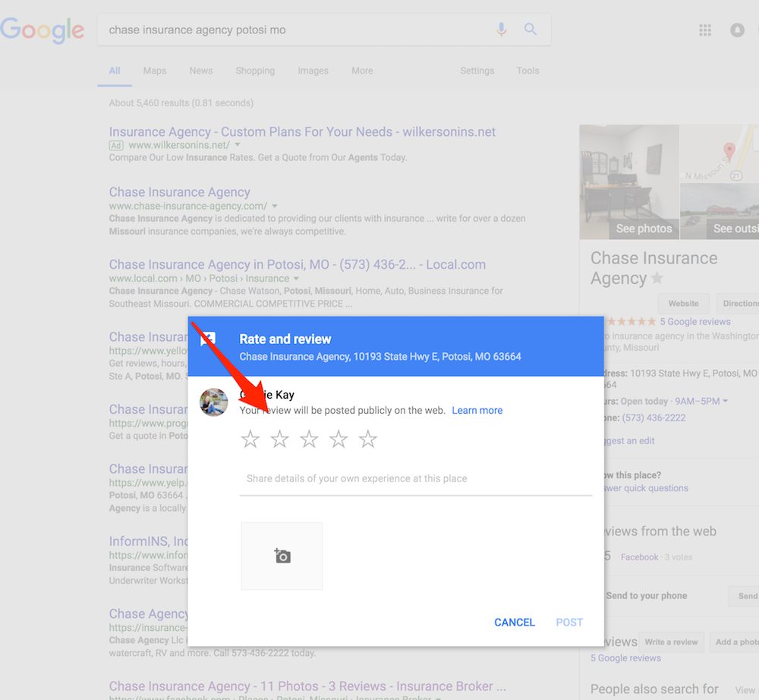The image size is (759, 700).
Task: Switch to the Maps tab
Action: coord(155,71)
